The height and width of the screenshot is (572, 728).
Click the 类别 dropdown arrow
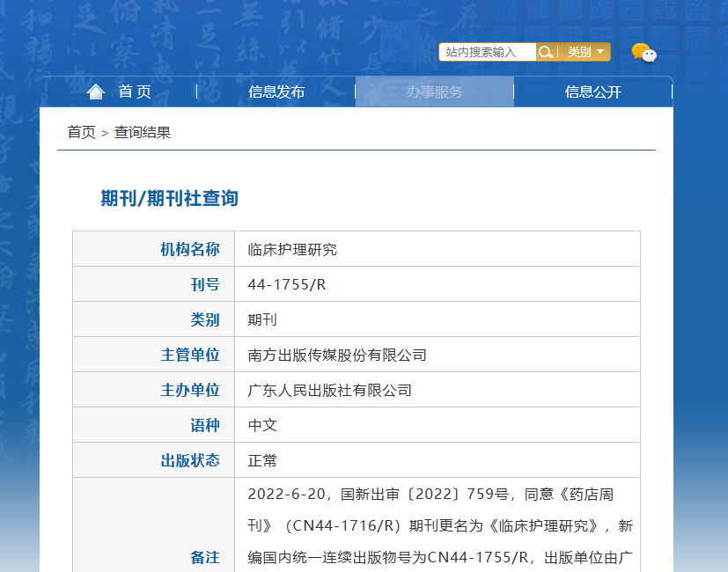click(x=600, y=52)
